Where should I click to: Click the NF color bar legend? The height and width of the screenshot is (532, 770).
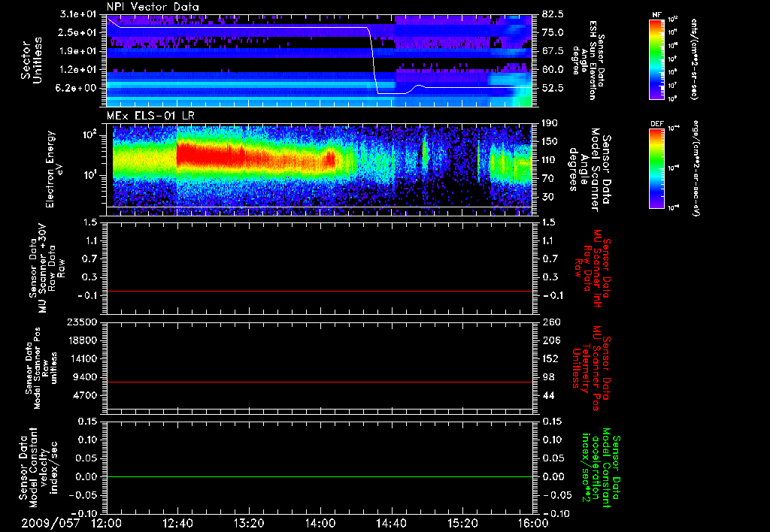pos(657,59)
